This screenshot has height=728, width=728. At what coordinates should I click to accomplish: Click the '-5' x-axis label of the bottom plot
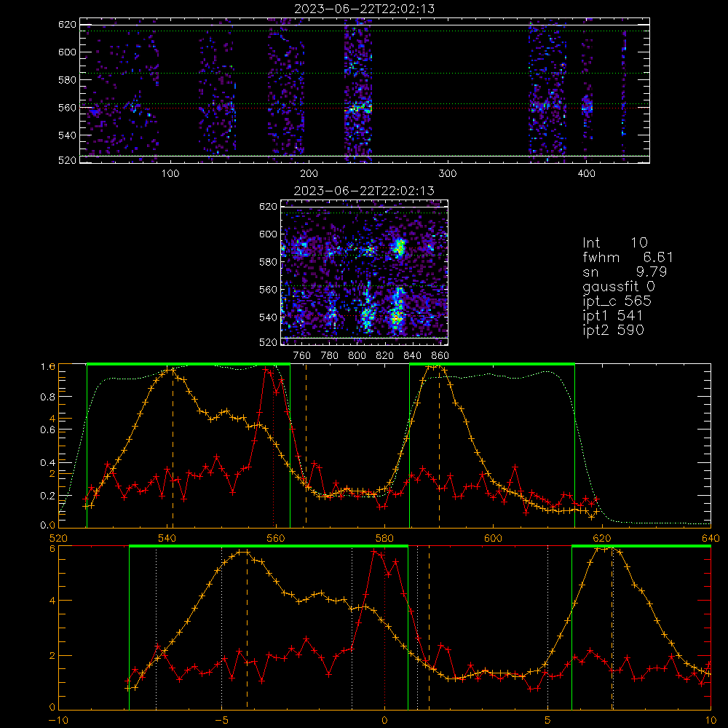pyautogui.click(x=221, y=720)
